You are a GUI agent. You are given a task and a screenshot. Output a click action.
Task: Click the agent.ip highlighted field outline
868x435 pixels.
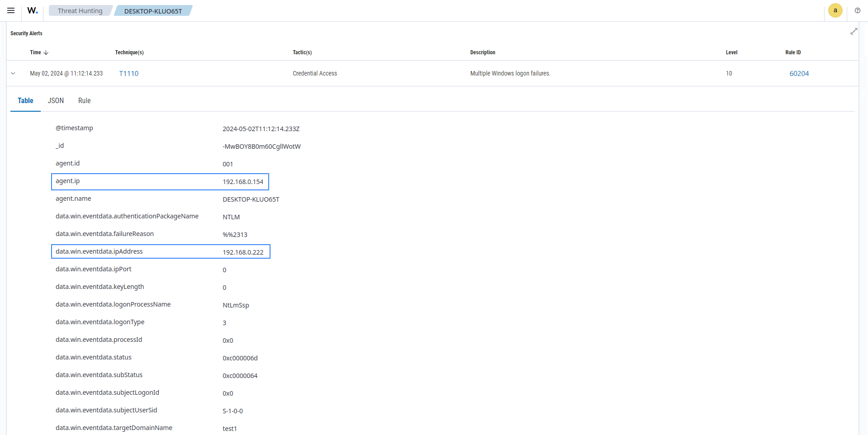(160, 181)
